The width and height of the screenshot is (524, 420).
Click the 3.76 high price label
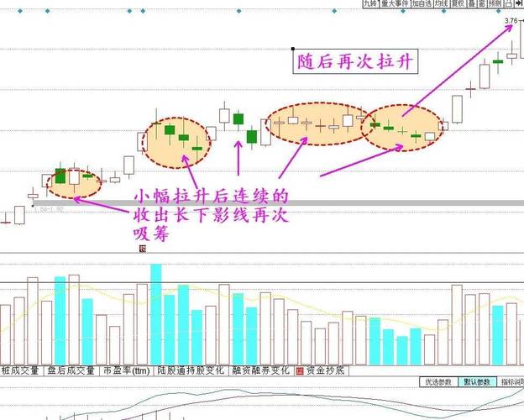pyautogui.click(x=511, y=20)
